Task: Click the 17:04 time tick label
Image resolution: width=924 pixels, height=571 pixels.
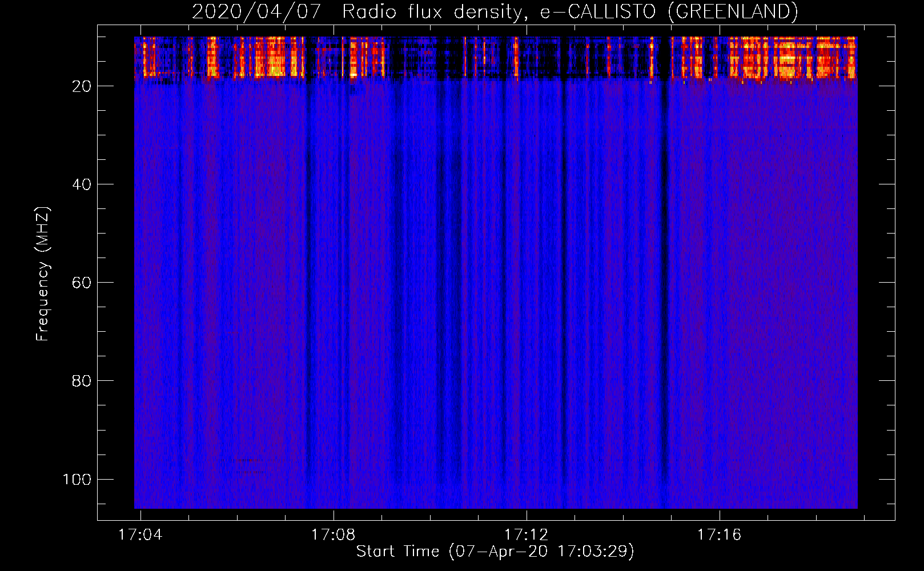Action: pyautogui.click(x=140, y=534)
